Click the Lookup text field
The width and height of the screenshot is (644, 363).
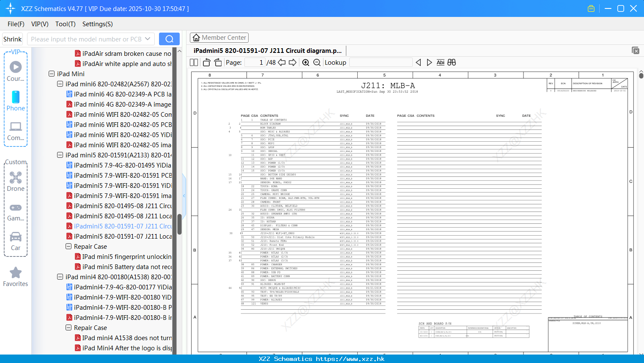pos(381,62)
